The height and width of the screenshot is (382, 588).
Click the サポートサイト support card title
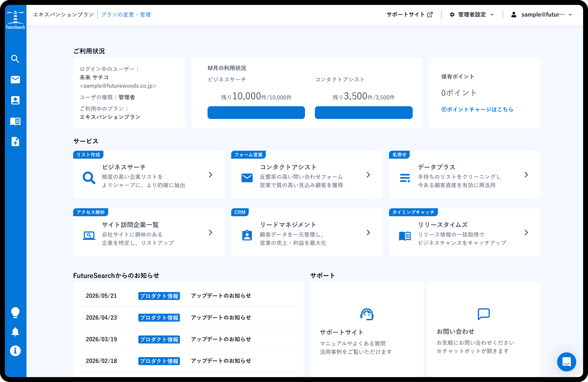click(342, 332)
